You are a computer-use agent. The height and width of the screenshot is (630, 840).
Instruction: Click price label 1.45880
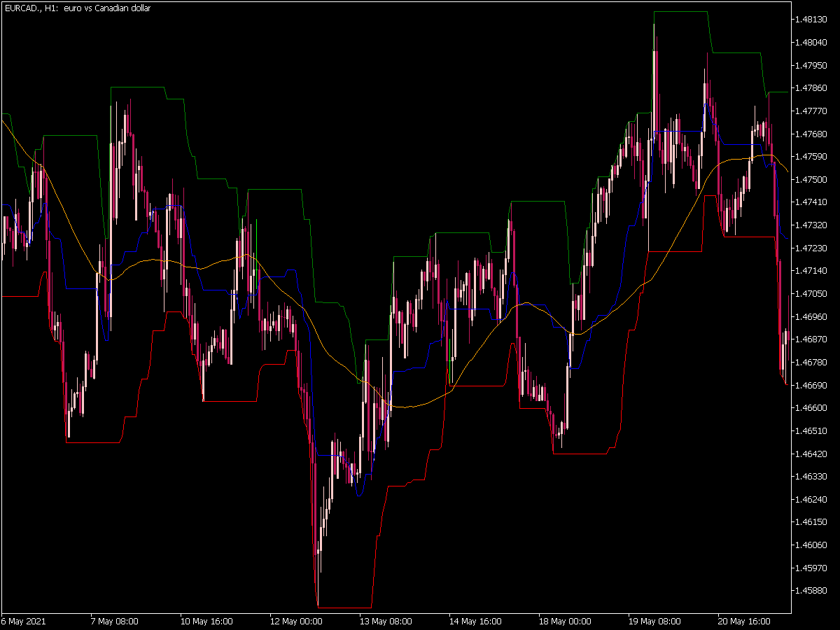[813, 591]
